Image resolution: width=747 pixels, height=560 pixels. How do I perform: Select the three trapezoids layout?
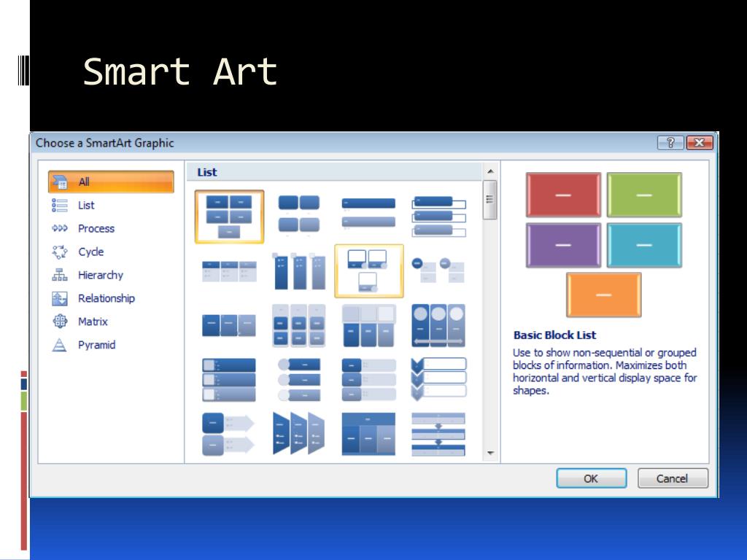tap(298, 434)
